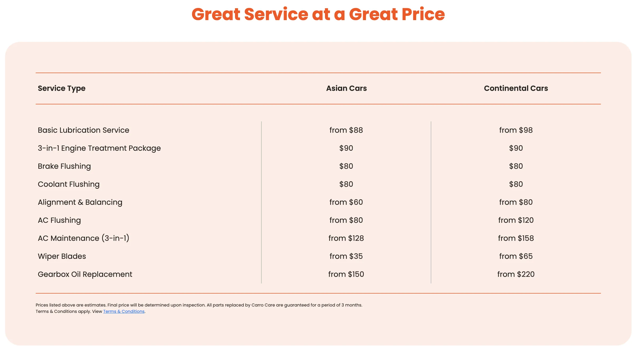Select the Continental Cars column header
Image resolution: width=644 pixels, height=355 pixels.
[x=516, y=88]
